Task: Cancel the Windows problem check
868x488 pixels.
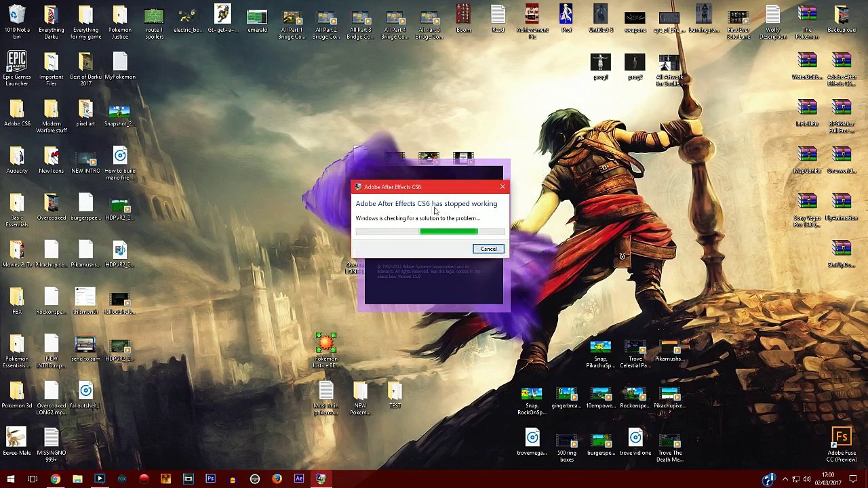Action: [488, 249]
